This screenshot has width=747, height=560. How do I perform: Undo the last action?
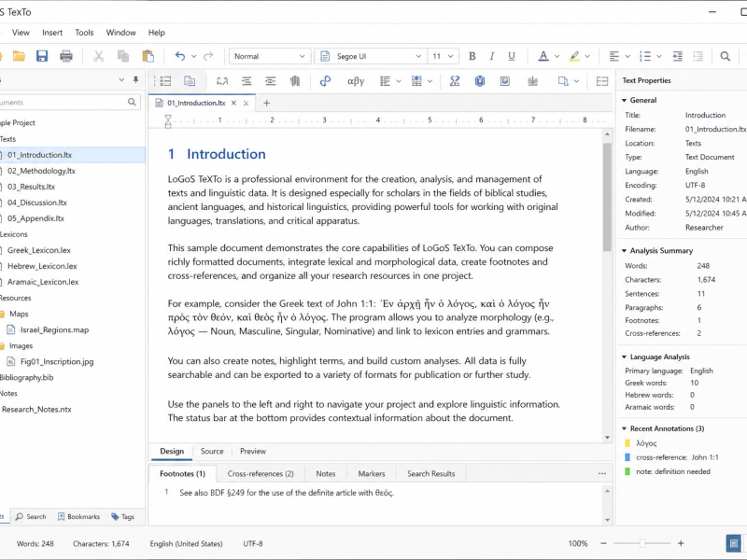(180, 56)
